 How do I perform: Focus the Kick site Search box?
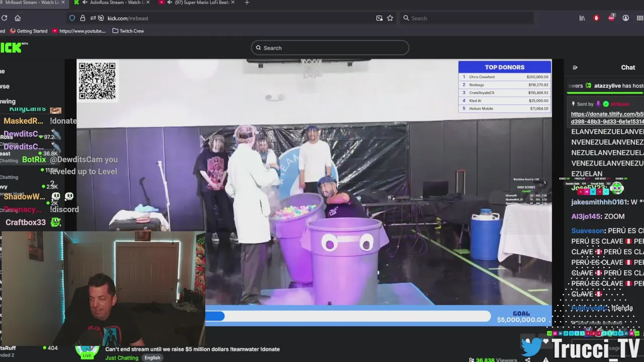tap(330, 48)
